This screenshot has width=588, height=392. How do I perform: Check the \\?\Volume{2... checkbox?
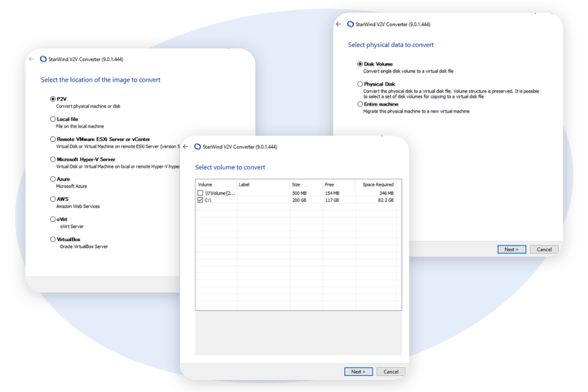pyautogui.click(x=200, y=193)
